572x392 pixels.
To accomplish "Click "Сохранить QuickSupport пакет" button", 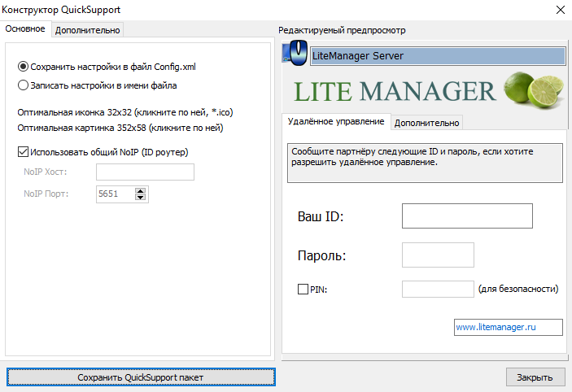I will click(141, 377).
